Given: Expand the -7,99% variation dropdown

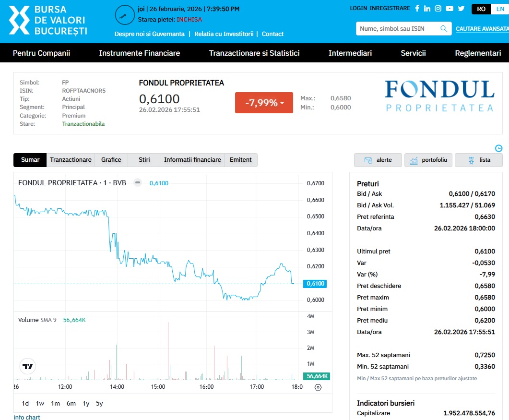Looking at the screenshot, I should pos(264,103).
